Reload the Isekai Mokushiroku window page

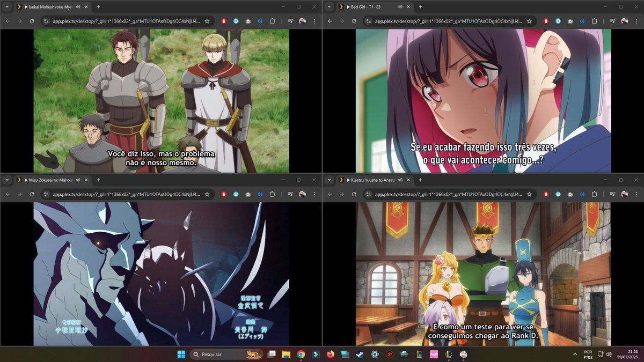[x=32, y=21]
